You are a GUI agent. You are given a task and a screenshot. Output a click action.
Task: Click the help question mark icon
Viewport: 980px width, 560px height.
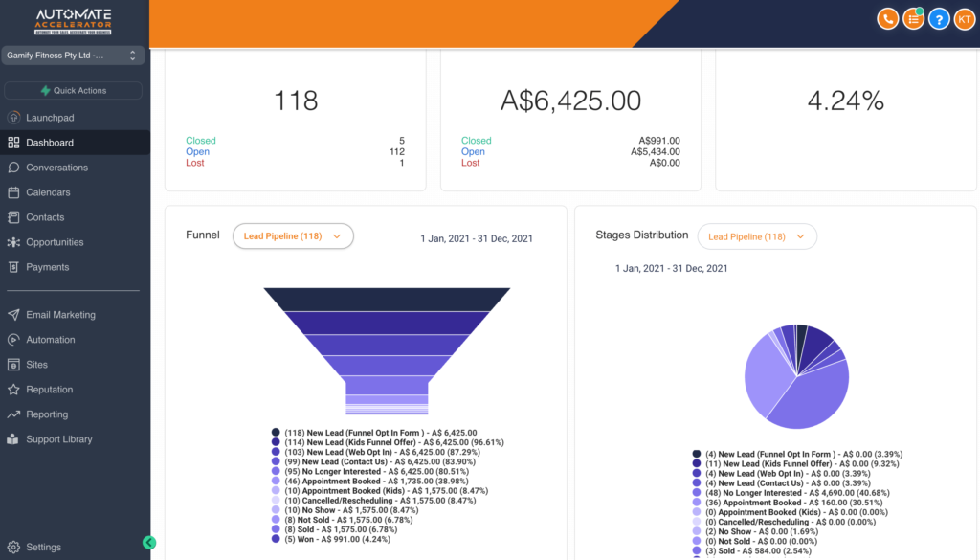pyautogui.click(x=939, y=18)
